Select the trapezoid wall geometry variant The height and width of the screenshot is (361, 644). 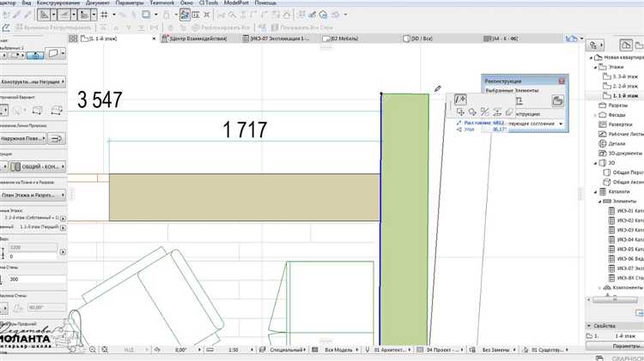[37, 111]
